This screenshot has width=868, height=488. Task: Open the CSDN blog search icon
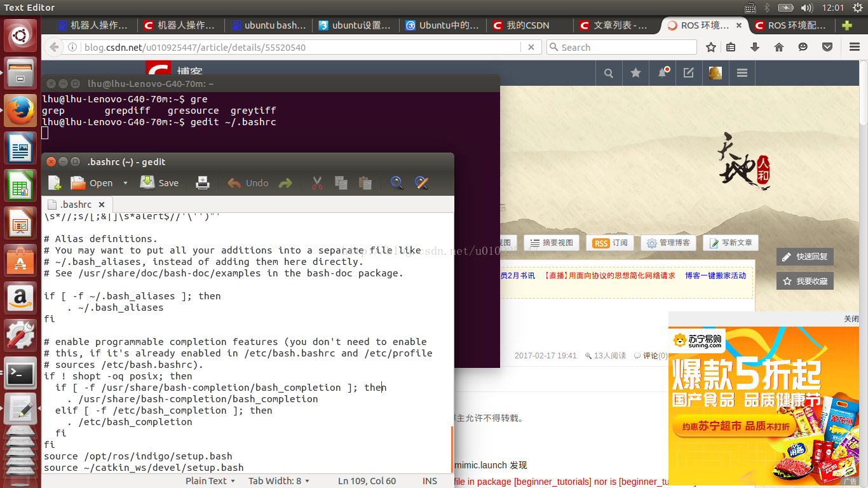(x=609, y=73)
